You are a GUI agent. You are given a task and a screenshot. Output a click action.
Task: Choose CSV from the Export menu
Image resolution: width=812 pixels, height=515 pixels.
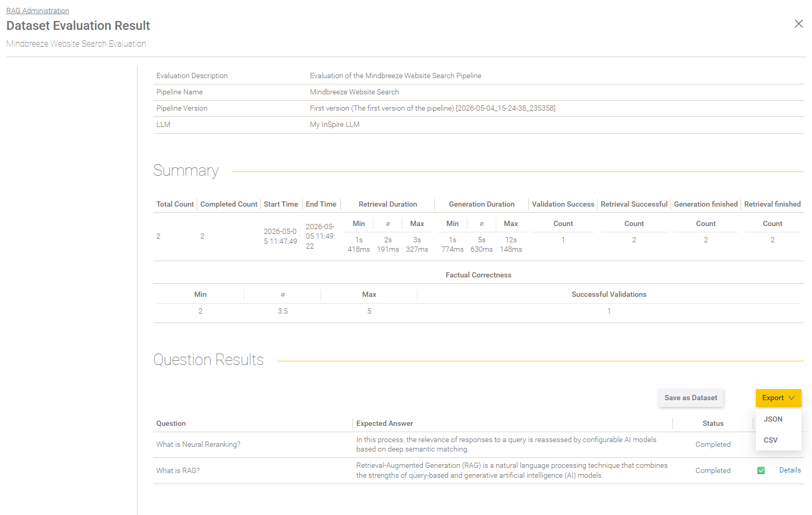pos(771,440)
